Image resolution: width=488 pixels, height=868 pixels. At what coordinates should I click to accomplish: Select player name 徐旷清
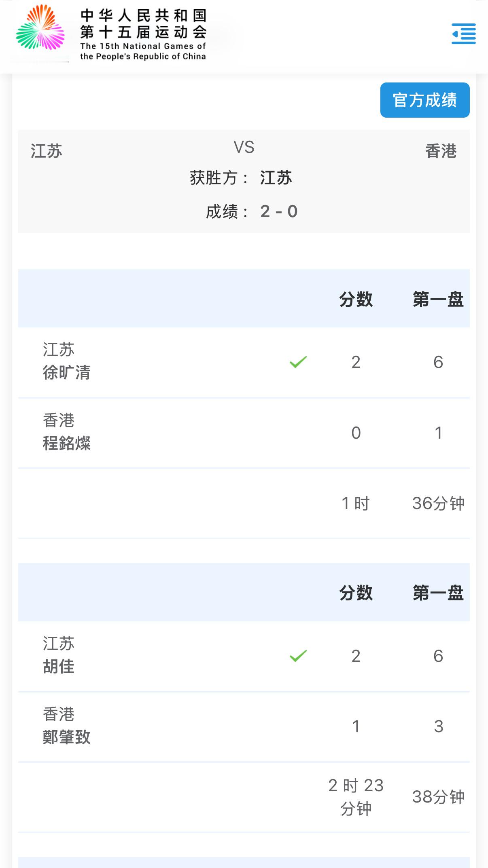[x=67, y=373]
